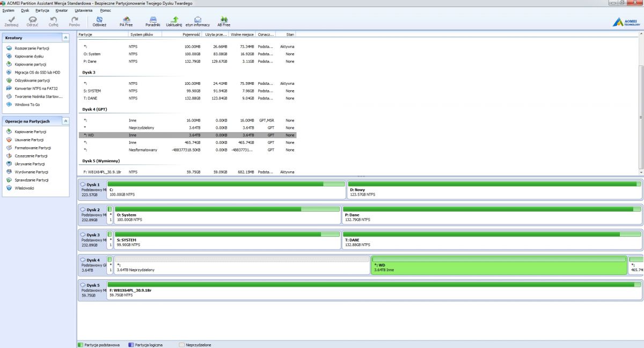The image size is (644, 348).
Task: Click the Odśwież (refresh) toolbar icon
Action: (99, 21)
